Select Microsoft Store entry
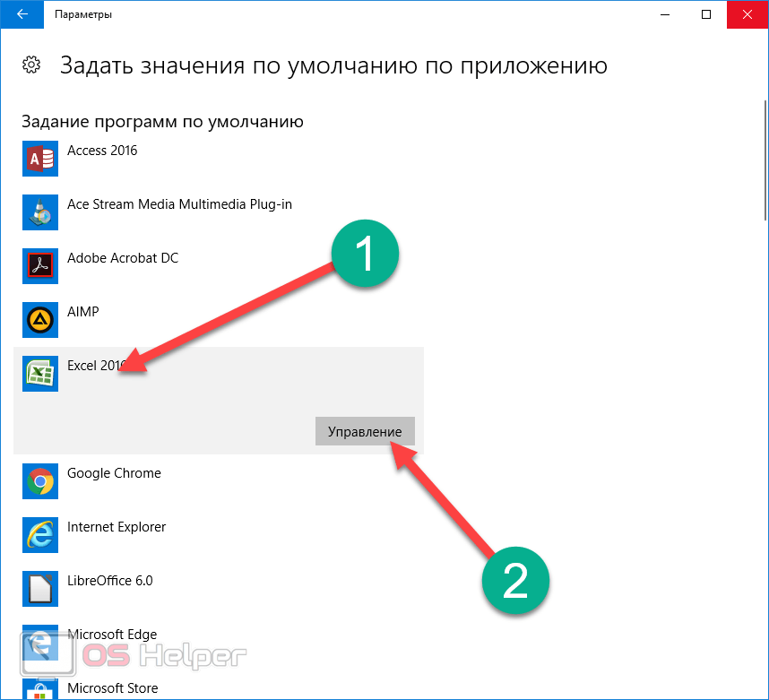 219,686
